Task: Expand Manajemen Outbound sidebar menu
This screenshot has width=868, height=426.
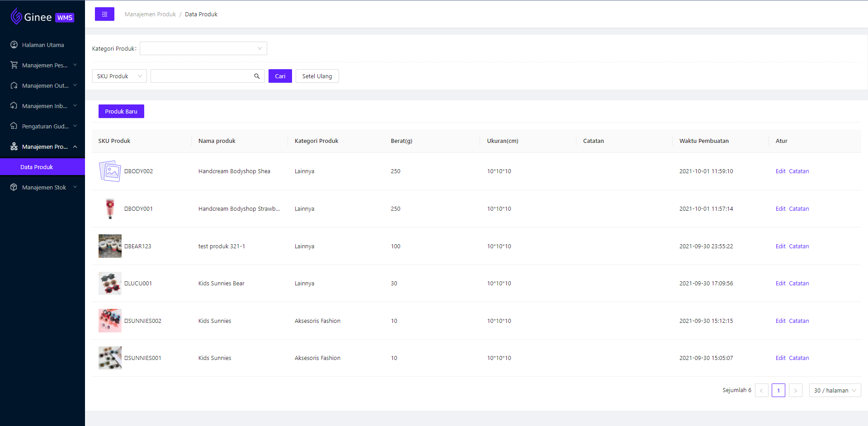Action: 44,85
